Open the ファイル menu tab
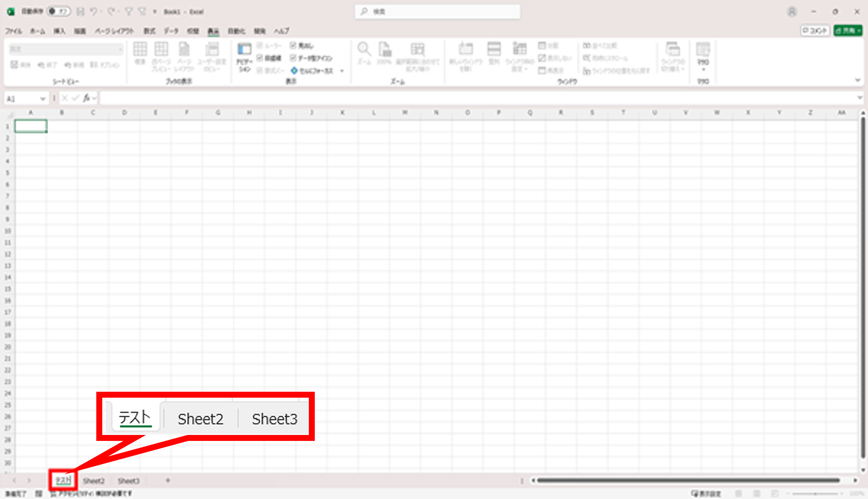This screenshot has width=868, height=499. (13, 31)
